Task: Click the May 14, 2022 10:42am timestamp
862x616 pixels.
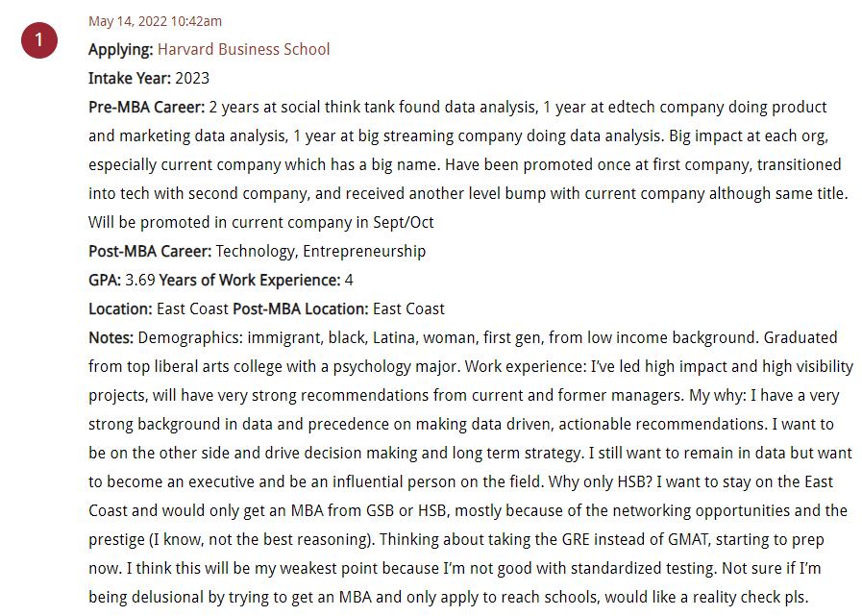Action: [x=155, y=21]
